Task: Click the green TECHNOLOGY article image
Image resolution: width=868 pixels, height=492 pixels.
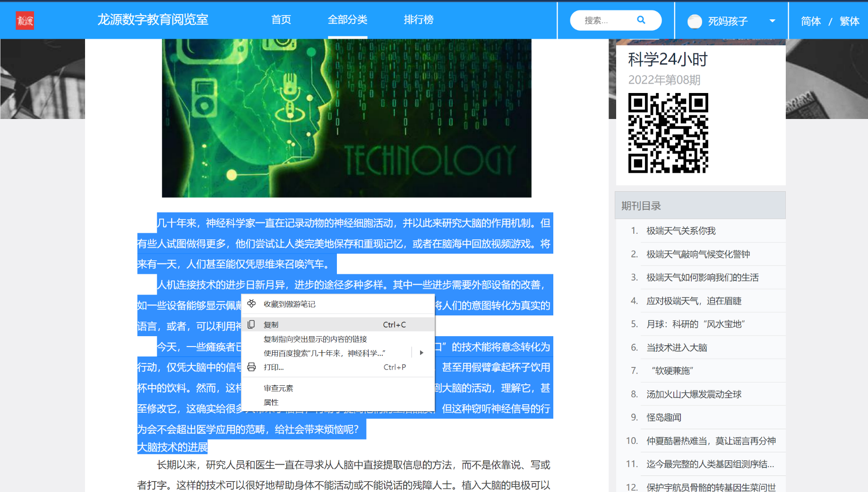Action: point(346,118)
